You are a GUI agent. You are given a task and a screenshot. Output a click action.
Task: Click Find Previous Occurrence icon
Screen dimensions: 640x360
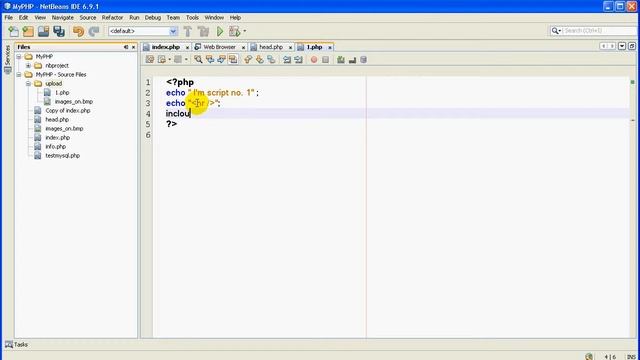(210, 60)
